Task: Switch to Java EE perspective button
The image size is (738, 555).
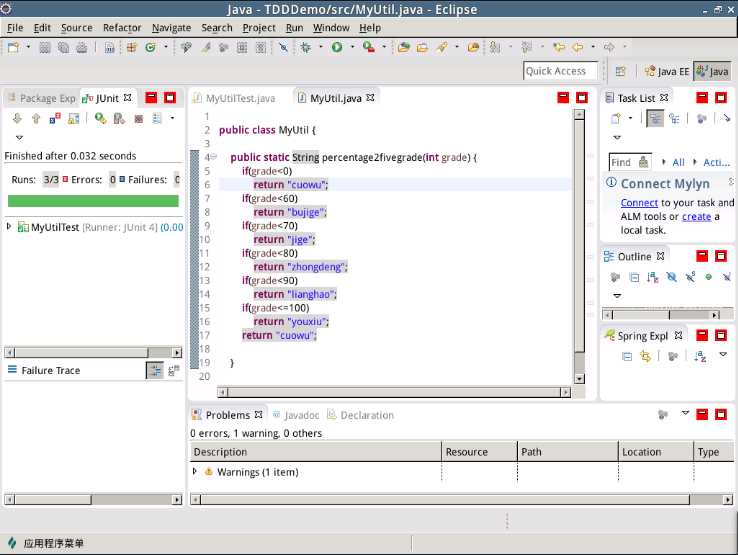Action: click(x=667, y=72)
